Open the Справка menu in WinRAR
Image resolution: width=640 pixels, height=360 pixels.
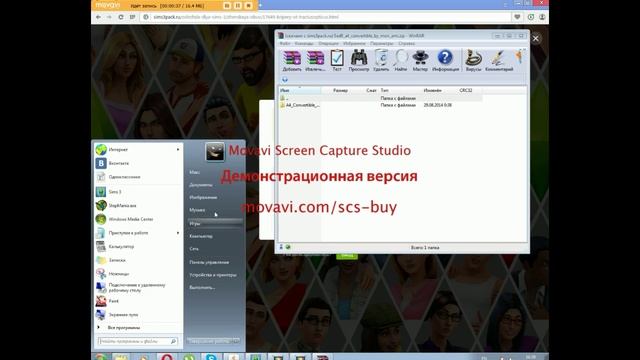[x=407, y=43]
